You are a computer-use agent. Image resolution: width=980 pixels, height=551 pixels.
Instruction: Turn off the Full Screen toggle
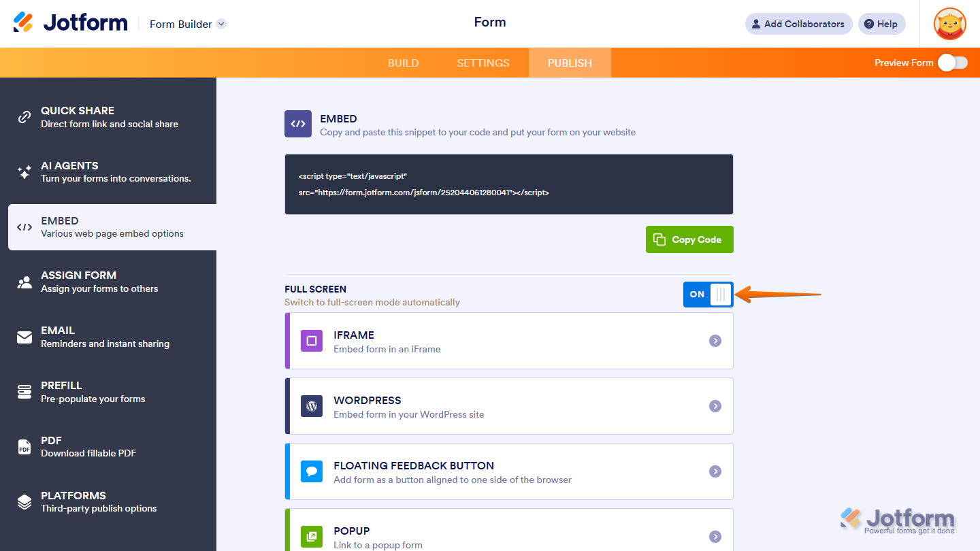[708, 295]
